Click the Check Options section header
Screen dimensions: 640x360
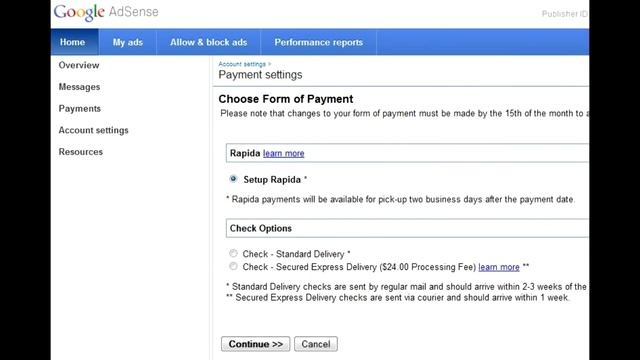[407, 228]
